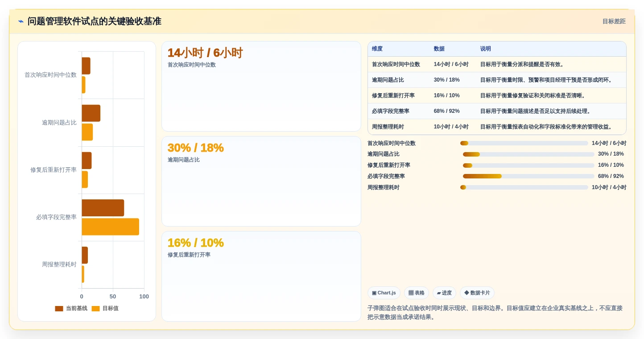Click the 数据卡片 tag chip
This screenshot has height=339, width=644.
click(477, 293)
